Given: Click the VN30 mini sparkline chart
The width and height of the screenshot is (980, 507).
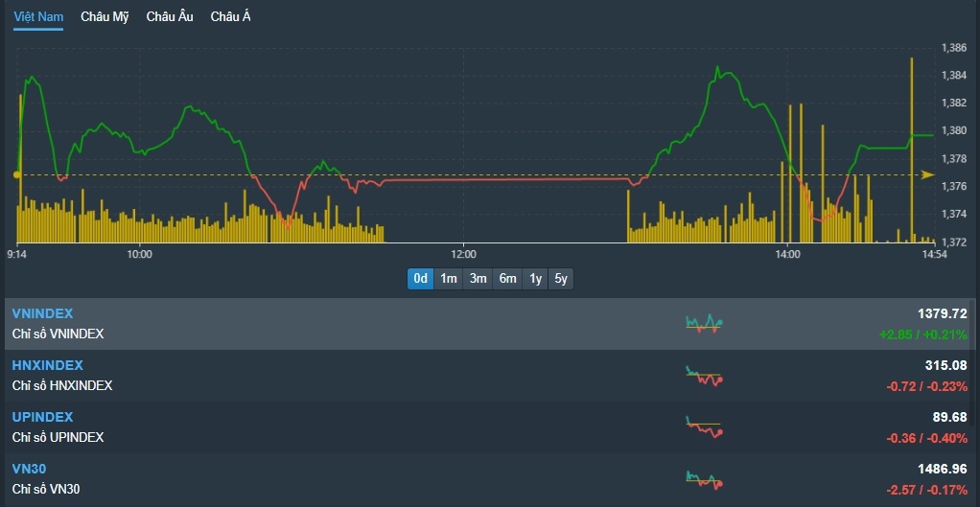Looking at the screenshot, I should (704, 477).
